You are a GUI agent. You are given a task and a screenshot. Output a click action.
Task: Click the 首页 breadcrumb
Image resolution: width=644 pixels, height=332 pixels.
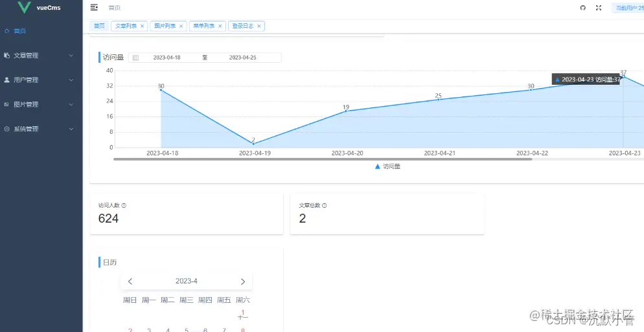click(x=115, y=8)
